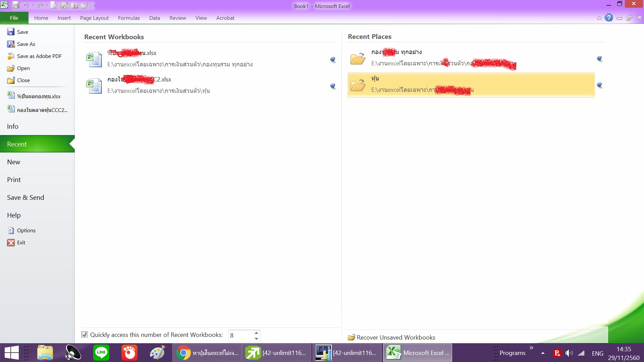Click the Save As icon in Quick Access Toolbar
Screen dimensions: 644x362
pyautogui.click(x=64, y=5)
